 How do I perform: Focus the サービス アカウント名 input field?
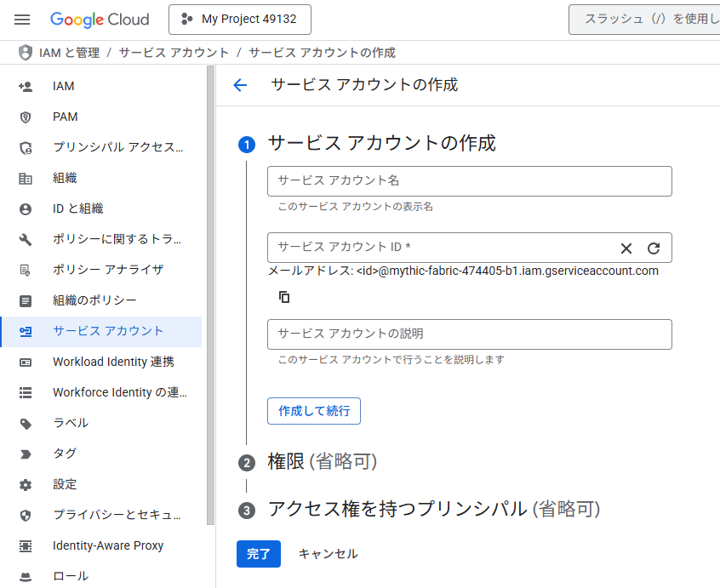(x=469, y=181)
